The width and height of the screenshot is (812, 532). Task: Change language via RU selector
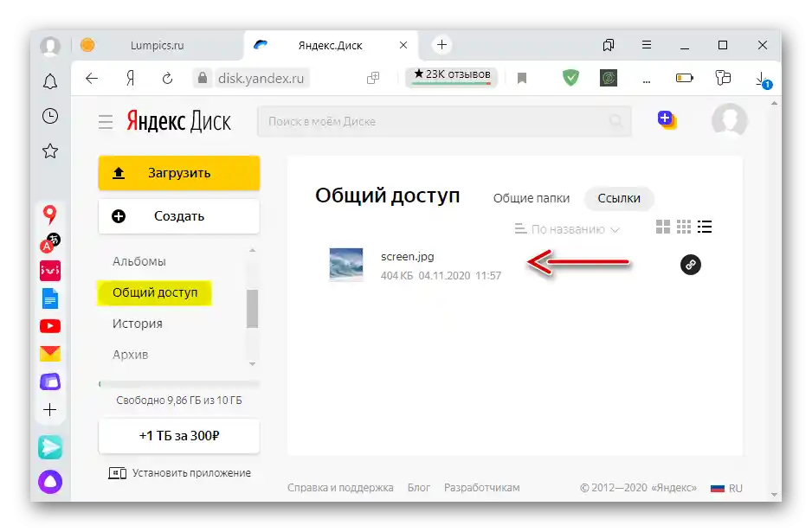coord(726,488)
